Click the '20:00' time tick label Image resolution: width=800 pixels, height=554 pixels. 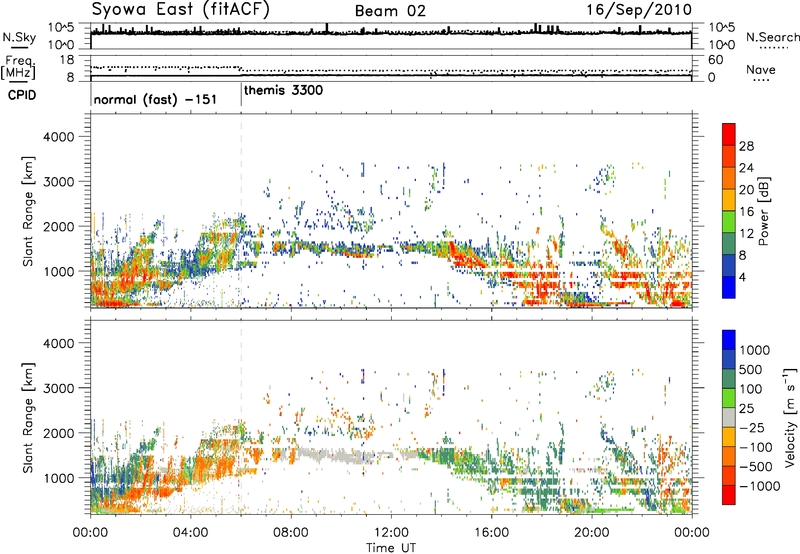point(591,533)
